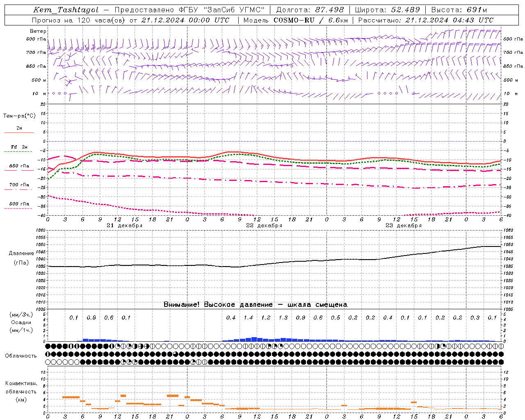Viewport: 525px width, 420px height.
Task: Click the '500 м' wind level on left axis
Action: click(39, 80)
